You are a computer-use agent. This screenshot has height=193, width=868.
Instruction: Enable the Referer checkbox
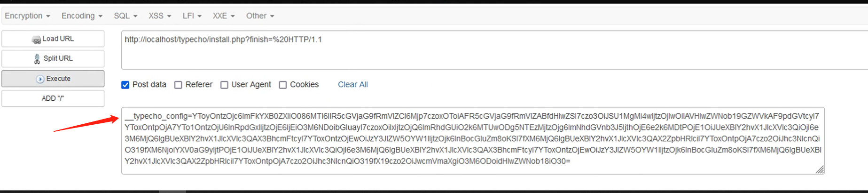click(178, 85)
